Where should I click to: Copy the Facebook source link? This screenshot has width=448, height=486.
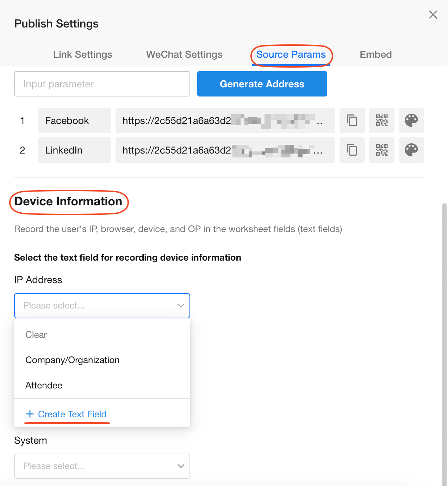coord(352,120)
